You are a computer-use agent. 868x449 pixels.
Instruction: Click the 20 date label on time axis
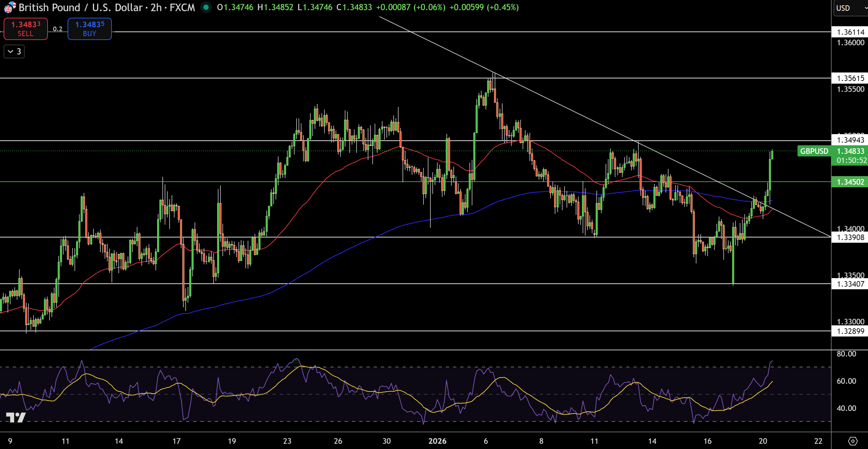[763, 441]
